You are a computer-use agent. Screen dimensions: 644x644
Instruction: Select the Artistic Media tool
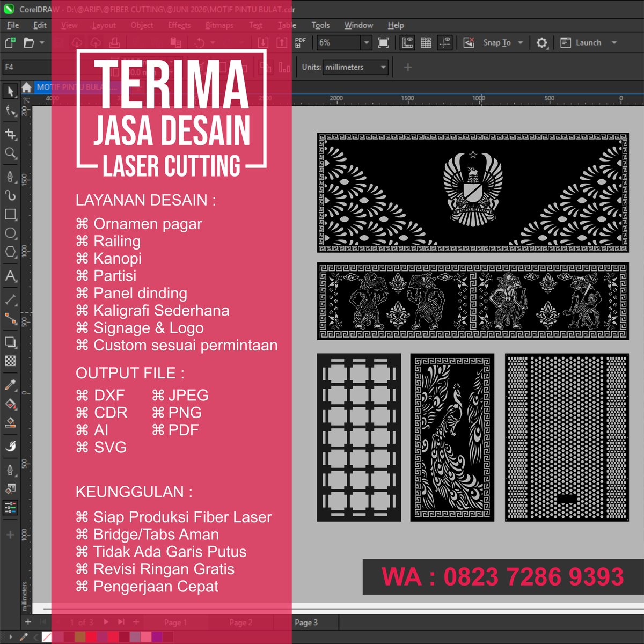pos(10,195)
